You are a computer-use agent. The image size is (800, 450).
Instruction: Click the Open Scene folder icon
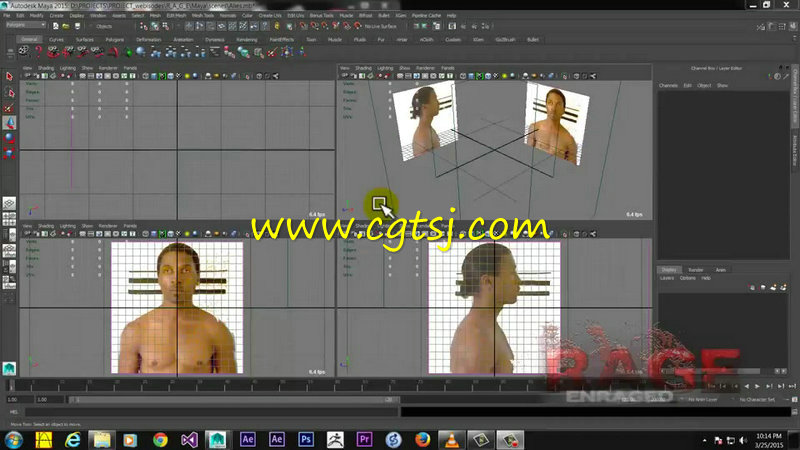pyautogui.click(x=66, y=26)
